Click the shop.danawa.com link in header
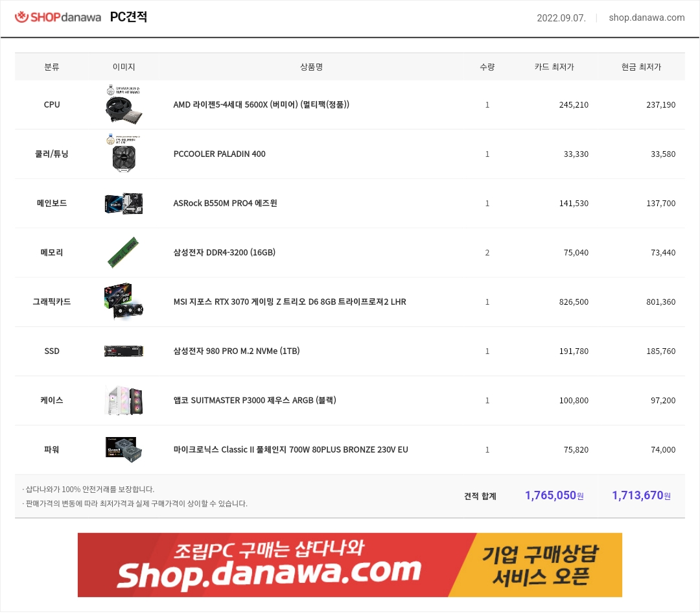700x616 pixels. point(646,18)
